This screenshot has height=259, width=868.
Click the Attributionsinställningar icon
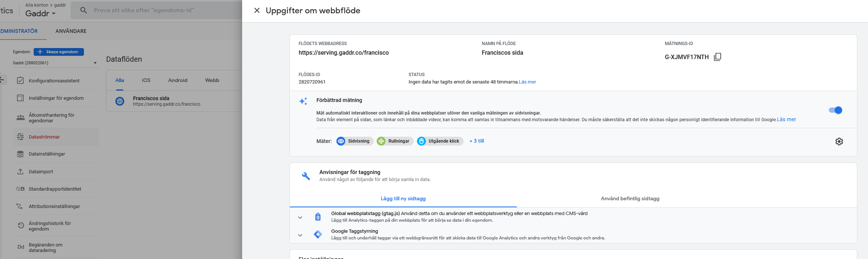(x=20, y=206)
